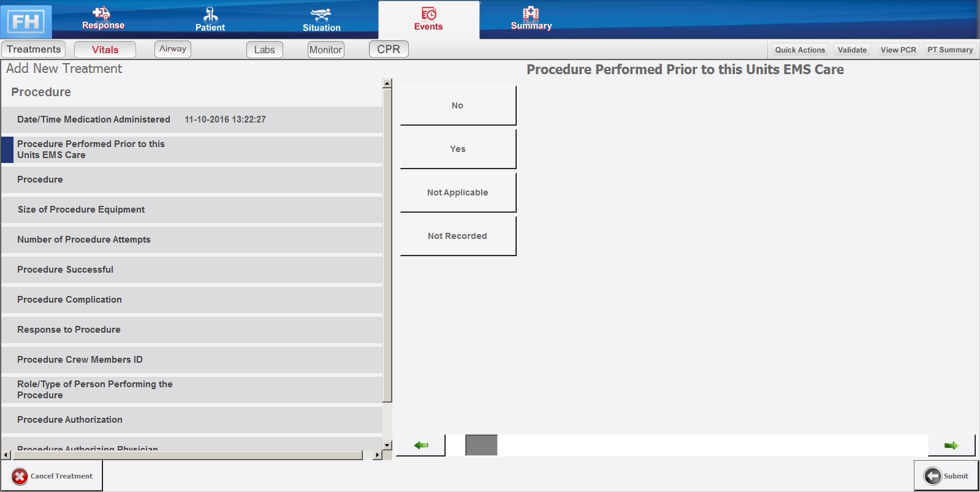
Task: Select Procedure Successful row
Action: (192, 270)
